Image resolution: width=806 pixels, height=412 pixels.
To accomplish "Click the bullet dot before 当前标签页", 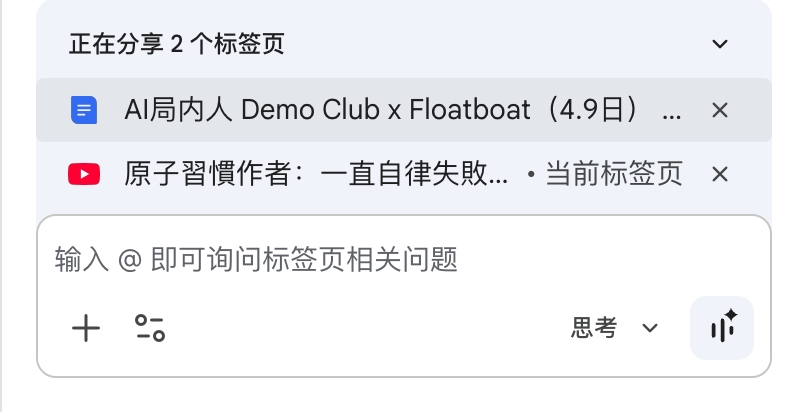I will click(531, 176).
